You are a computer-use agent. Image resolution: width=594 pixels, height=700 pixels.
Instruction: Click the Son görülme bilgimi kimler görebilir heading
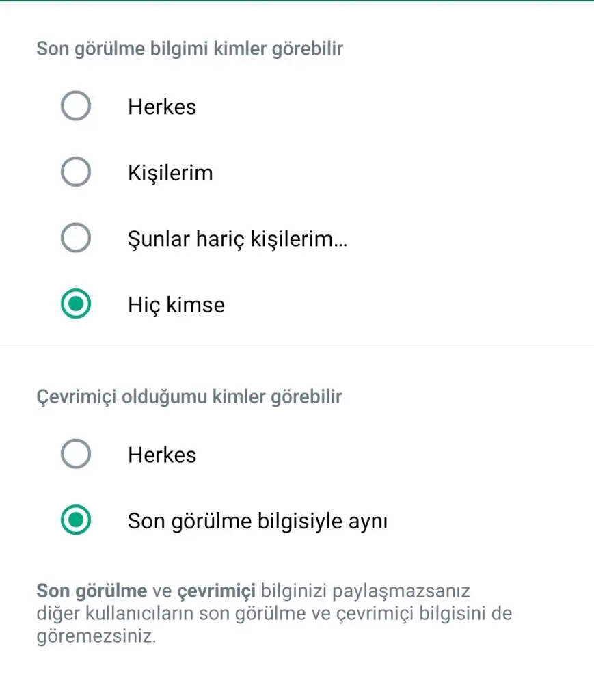tap(189, 49)
